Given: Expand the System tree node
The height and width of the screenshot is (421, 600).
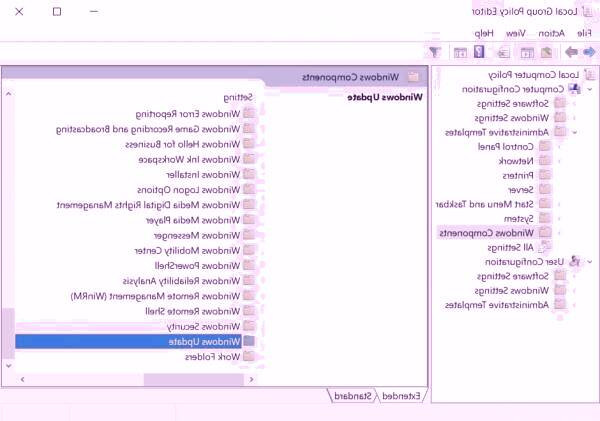Looking at the screenshot, I should (x=559, y=219).
